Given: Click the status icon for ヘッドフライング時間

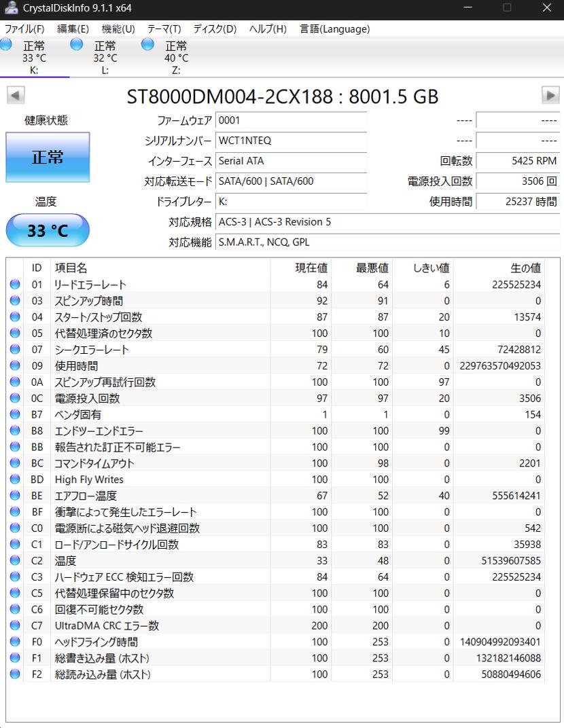Looking at the screenshot, I should 15,642.
